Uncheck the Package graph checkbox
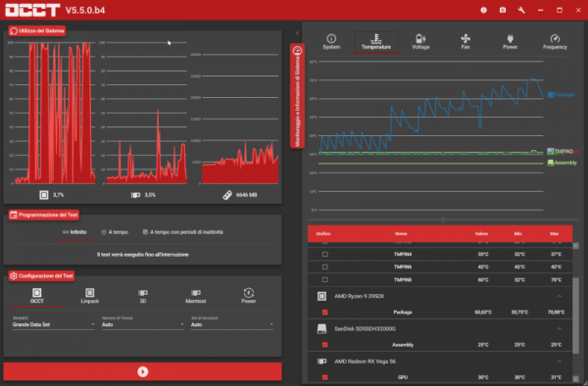Screen dimensions: 588x386 (324, 313)
